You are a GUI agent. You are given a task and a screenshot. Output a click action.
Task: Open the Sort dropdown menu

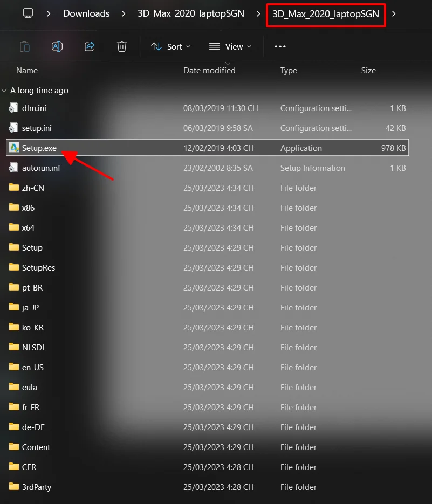coord(170,47)
